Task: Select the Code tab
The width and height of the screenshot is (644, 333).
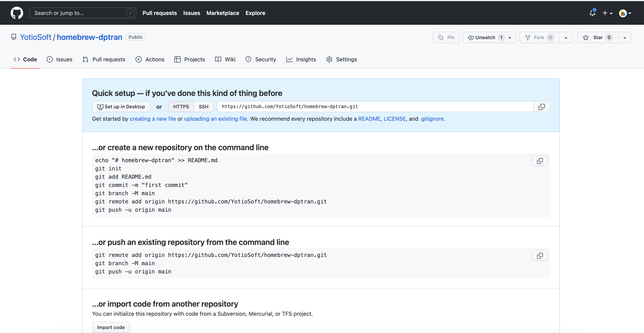Action: pyautogui.click(x=25, y=59)
